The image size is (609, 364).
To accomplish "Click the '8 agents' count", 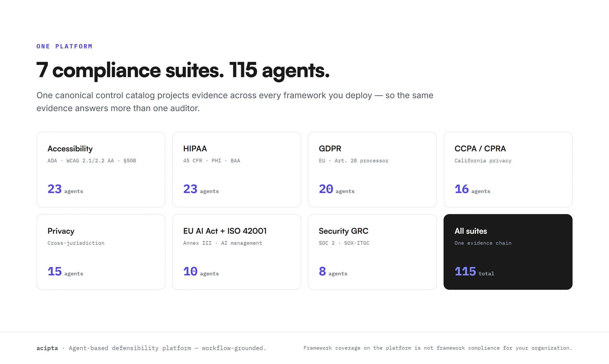I will [x=333, y=272].
